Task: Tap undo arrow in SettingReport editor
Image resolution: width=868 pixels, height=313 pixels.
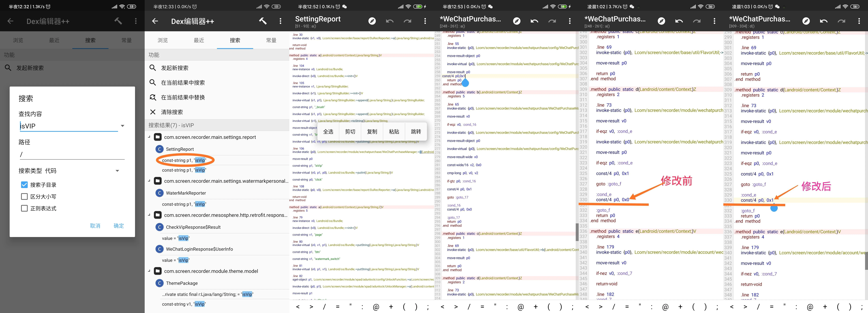Action: pyautogui.click(x=390, y=21)
